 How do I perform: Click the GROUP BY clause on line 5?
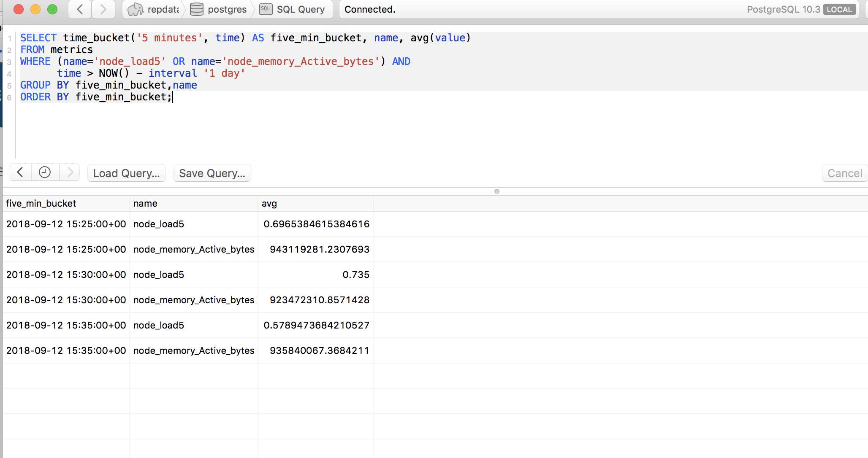(108, 85)
